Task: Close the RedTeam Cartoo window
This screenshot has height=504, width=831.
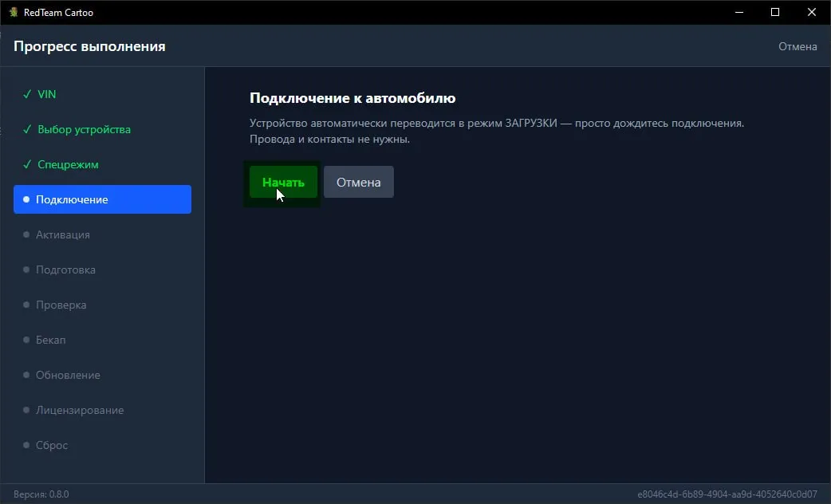Action: click(811, 12)
